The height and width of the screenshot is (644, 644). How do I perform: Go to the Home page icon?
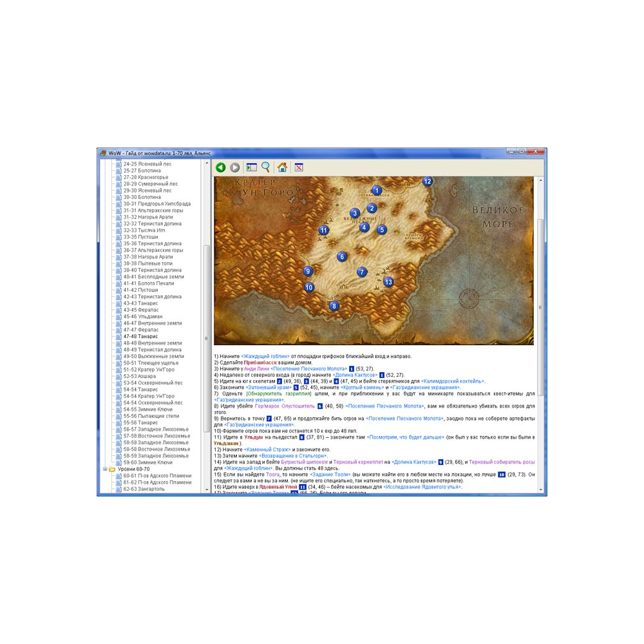282,167
